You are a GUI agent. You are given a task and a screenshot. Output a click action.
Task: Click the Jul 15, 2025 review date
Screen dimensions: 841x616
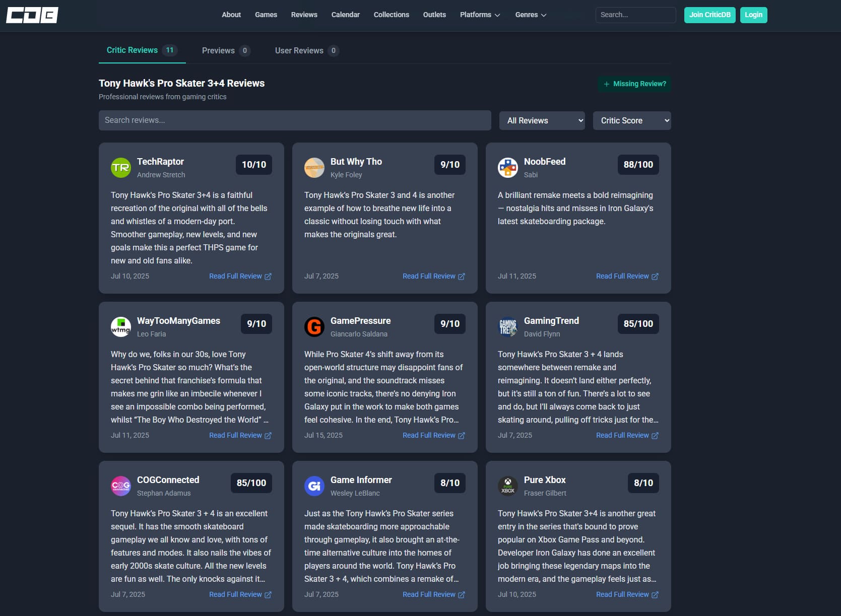(x=324, y=435)
